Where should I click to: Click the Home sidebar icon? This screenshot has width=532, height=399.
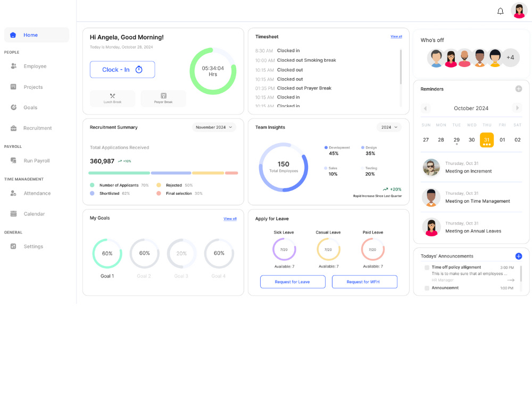click(13, 35)
